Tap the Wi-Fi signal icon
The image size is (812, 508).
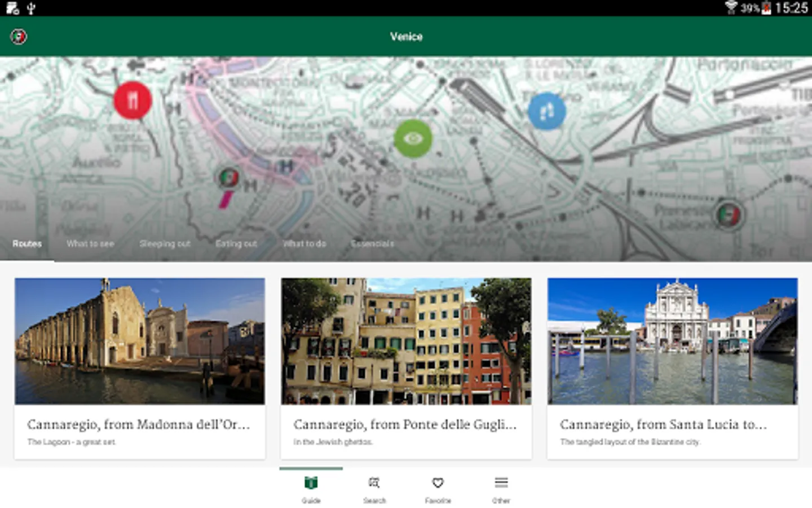click(x=731, y=7)
